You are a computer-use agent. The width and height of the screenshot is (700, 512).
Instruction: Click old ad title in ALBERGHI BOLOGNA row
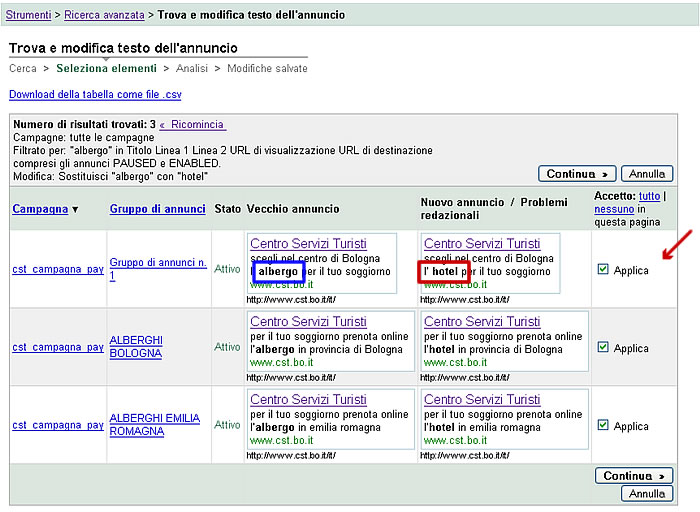pyautogui.click(x=308, y=321)
